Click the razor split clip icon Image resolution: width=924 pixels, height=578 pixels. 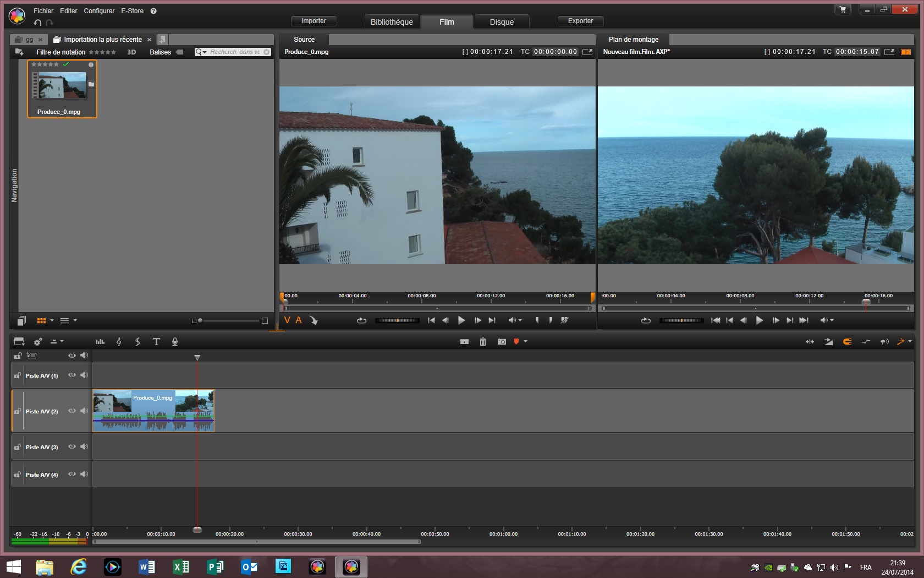coord(464,342)
